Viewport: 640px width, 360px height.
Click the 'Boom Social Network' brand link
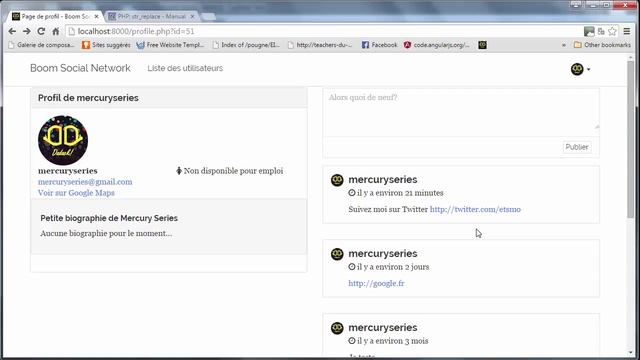tap(80, 68)
